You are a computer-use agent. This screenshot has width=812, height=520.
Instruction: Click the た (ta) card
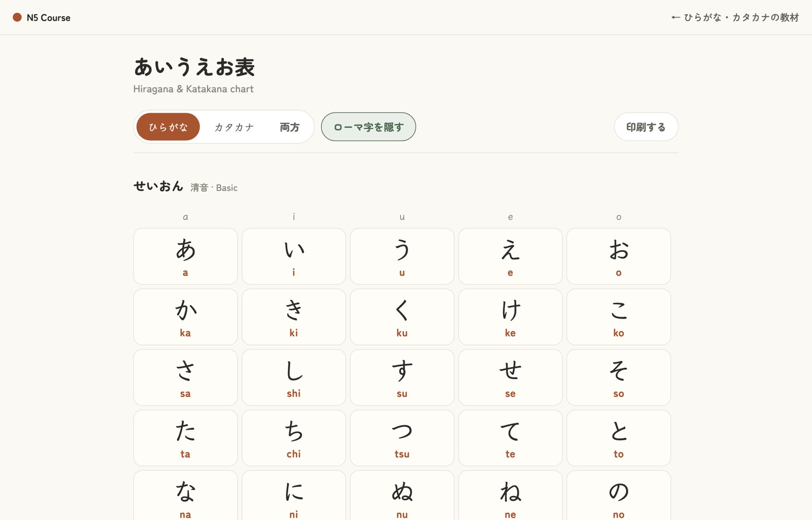185,438
